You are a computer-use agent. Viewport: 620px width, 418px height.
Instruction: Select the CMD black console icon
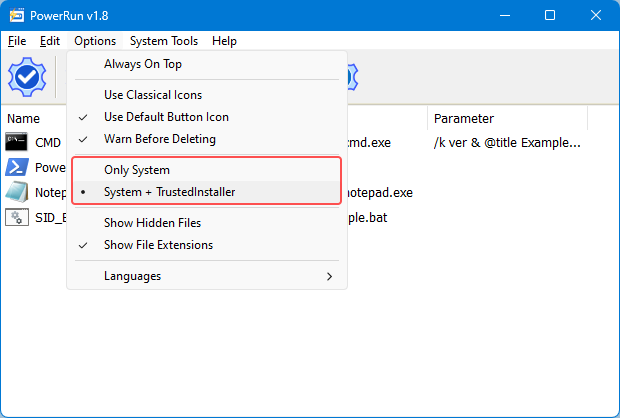click(18, 142)
